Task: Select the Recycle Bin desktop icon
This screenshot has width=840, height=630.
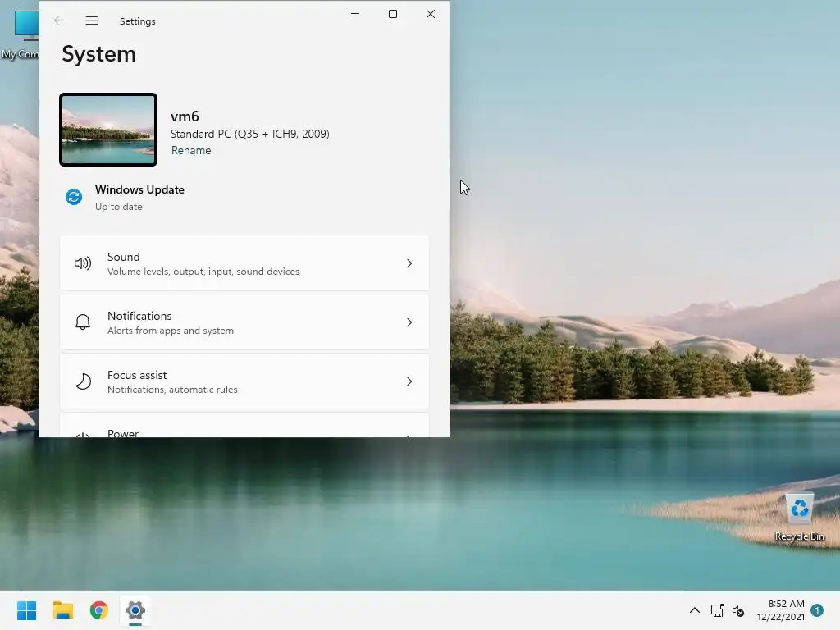Action: tap(799, 517)
